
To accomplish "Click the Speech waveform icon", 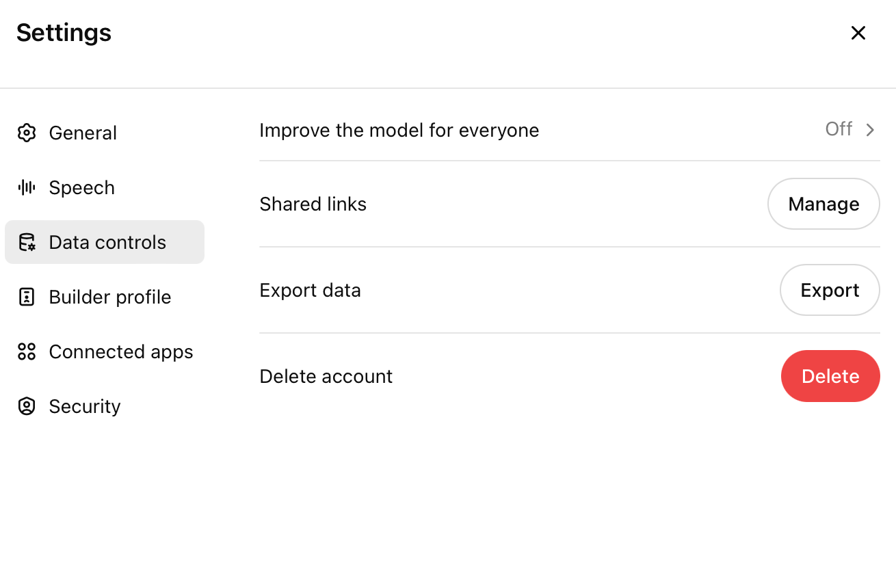I will coord(27,187).
